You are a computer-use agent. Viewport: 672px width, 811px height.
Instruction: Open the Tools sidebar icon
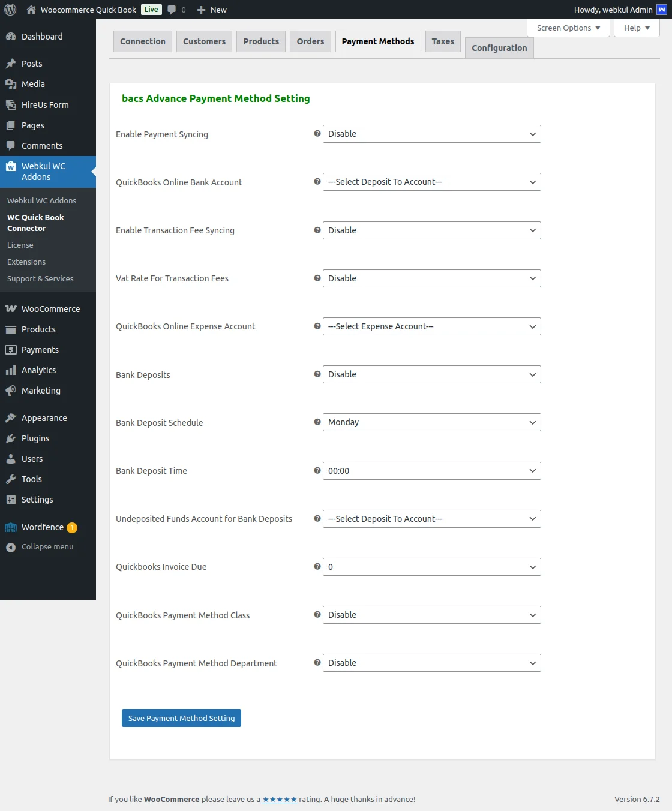tap(11, 479)
